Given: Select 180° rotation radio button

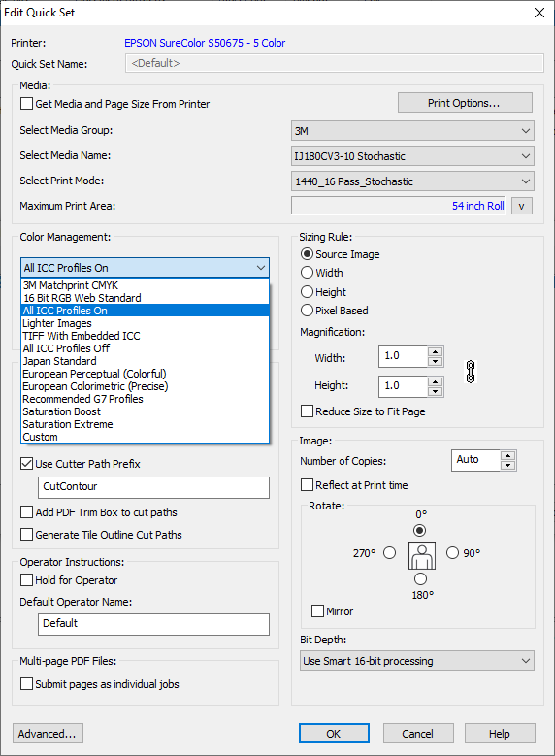Looking at the screenshot, I should [x=420, y=578].
